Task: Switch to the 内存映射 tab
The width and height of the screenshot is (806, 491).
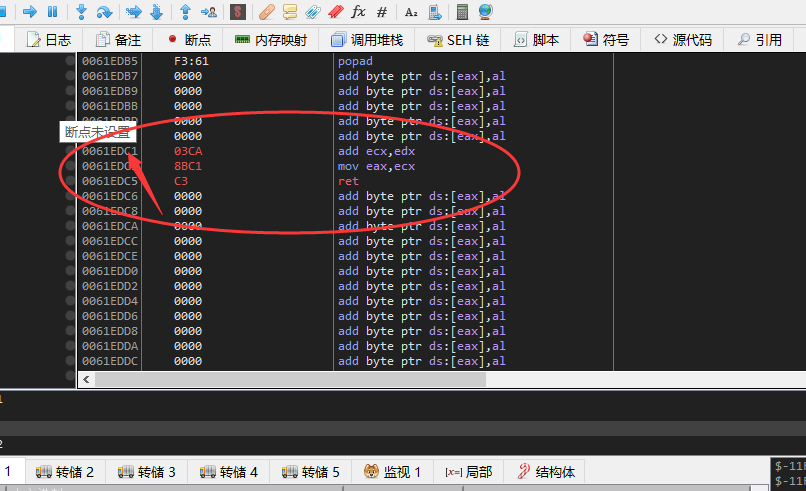Action: (271, 40)
